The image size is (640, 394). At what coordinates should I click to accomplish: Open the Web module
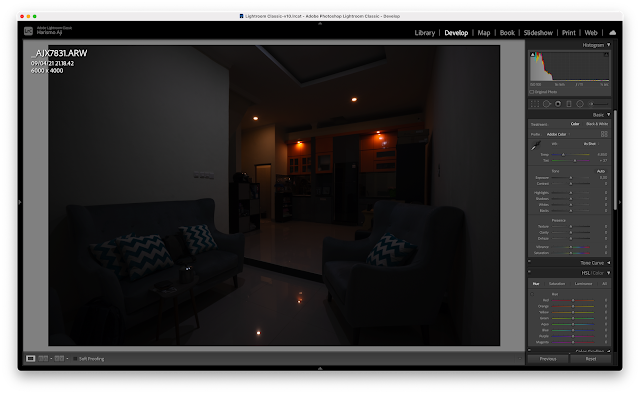point(591,33)
